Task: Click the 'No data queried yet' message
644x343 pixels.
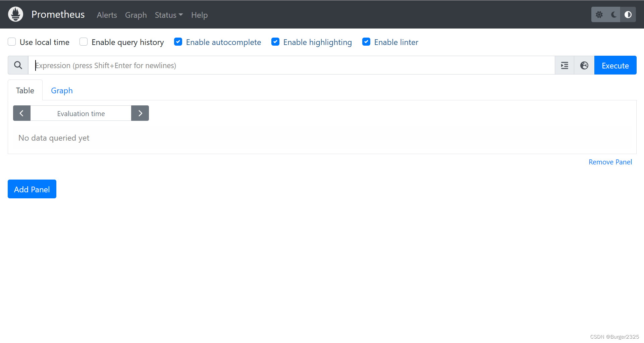Action: click(x=54, y=138)
